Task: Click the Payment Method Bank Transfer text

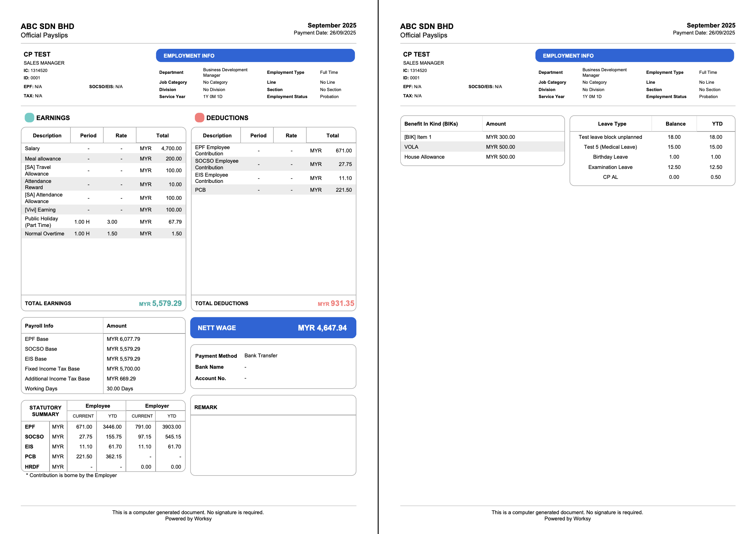Action: click(x=261, y=356)
